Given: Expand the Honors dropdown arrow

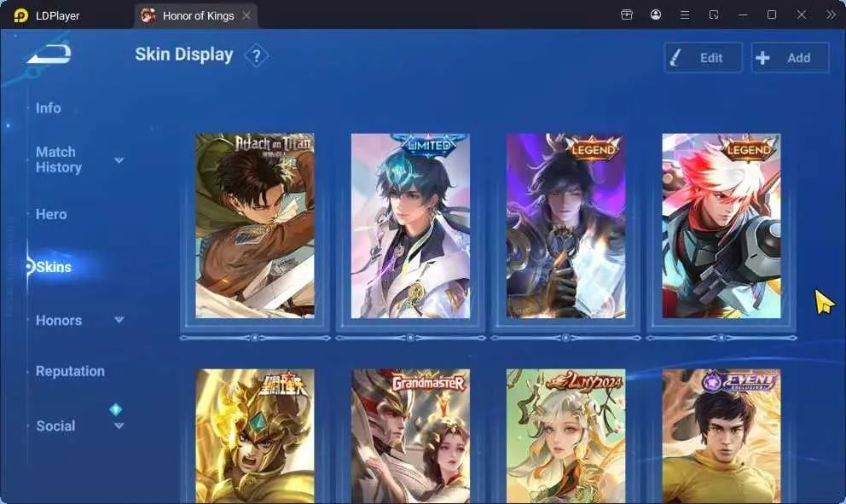Looking at the screenshot, I should [119, 320].
